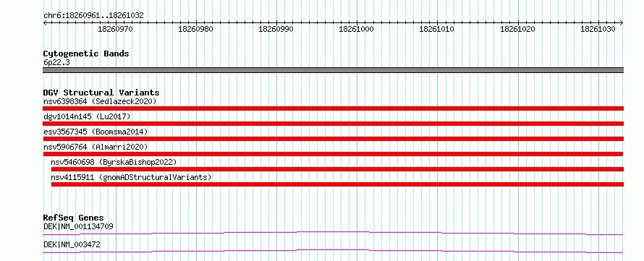Click ruler tick label 18261000
This screenshot has width=644, height=261.
coord(356,30)
